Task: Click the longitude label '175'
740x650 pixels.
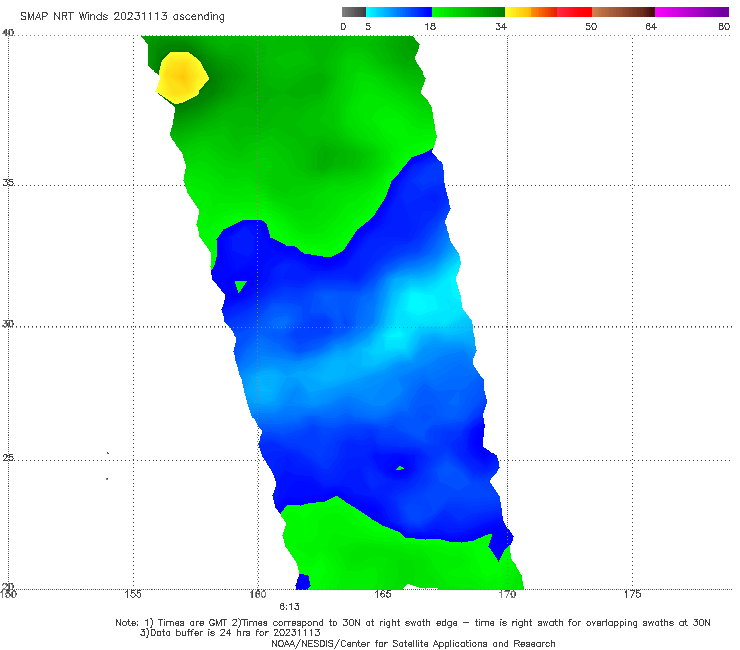Action: [x=632, y=594]
